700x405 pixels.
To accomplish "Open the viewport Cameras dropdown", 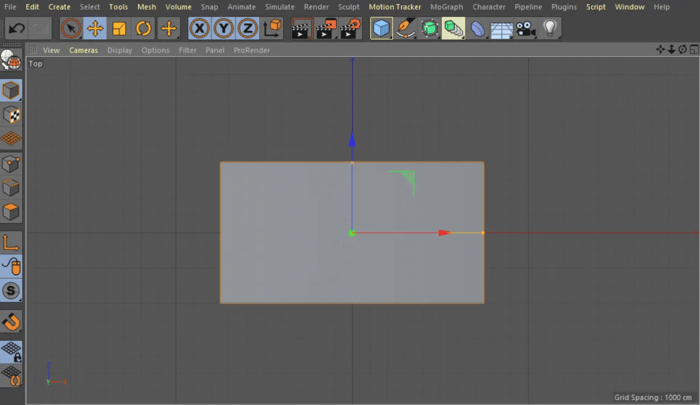I will 83,50.
